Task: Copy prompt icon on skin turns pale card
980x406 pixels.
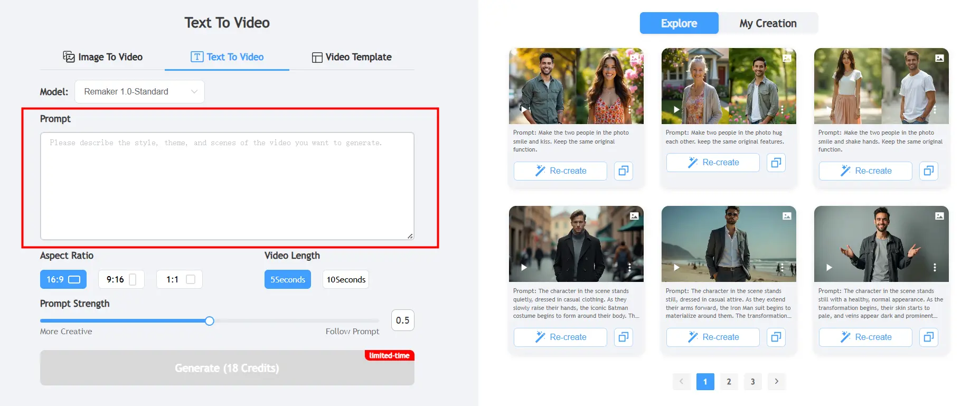Action: coord(929,337)
